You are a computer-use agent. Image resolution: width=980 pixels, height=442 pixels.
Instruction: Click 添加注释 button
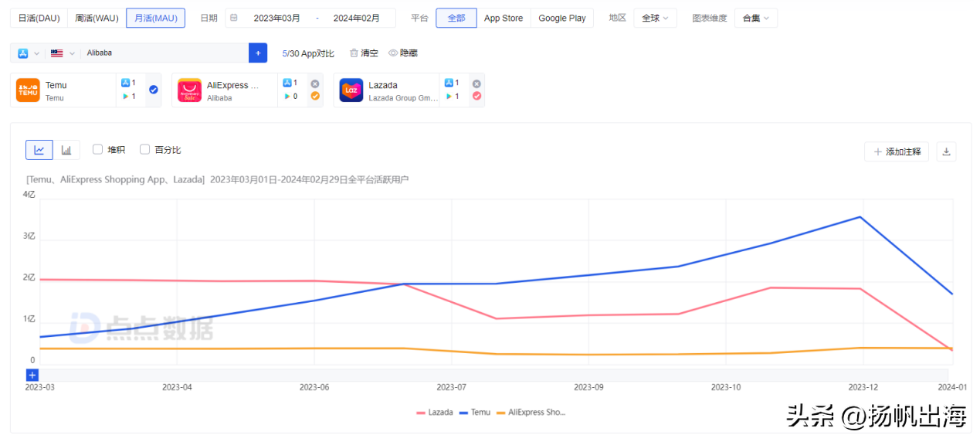coord(897,151)
